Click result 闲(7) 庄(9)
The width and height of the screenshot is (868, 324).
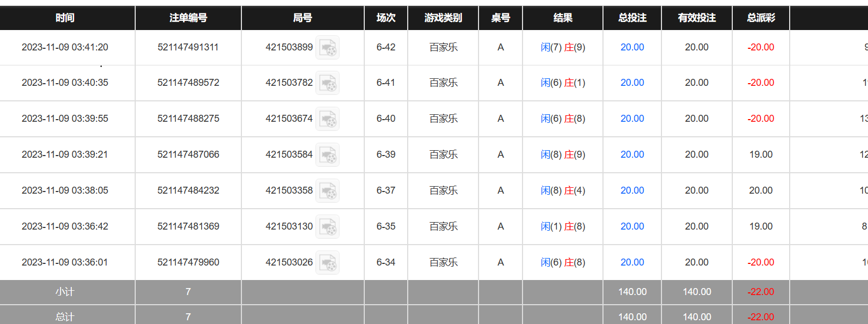point(563,47)
